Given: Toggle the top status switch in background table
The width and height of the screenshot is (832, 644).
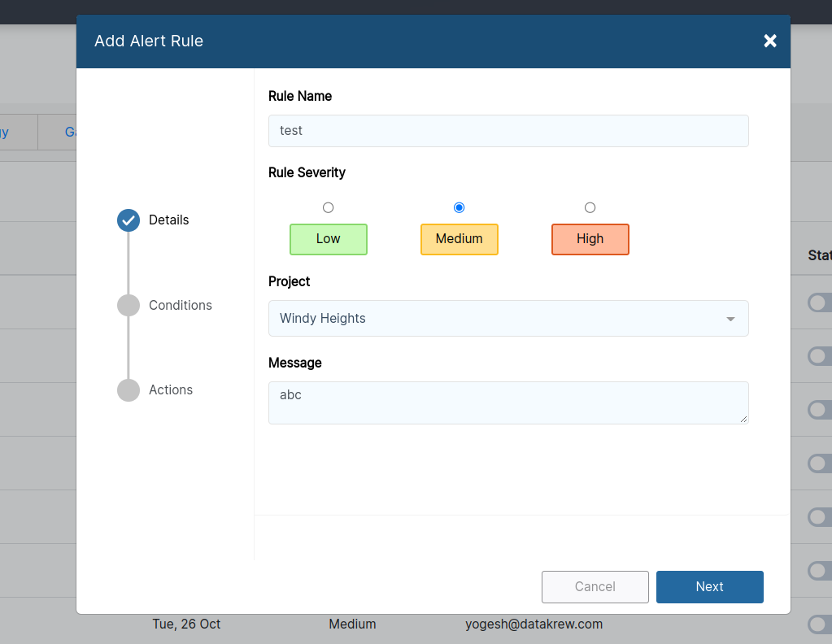Looking at the screenshot, I should (x=819, y=302).
